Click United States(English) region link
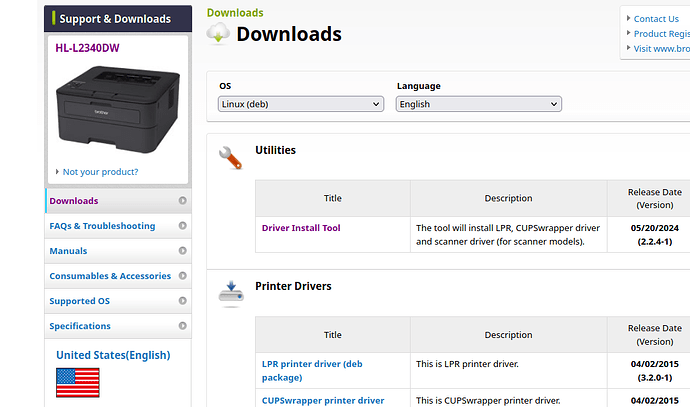 (x=113, y=355)
